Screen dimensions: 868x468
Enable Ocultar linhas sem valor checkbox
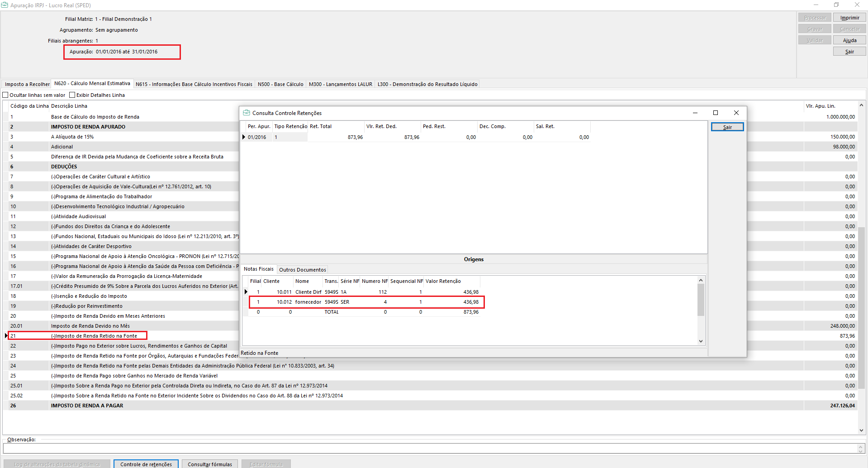pyautogui.click(x=6, y=95)
